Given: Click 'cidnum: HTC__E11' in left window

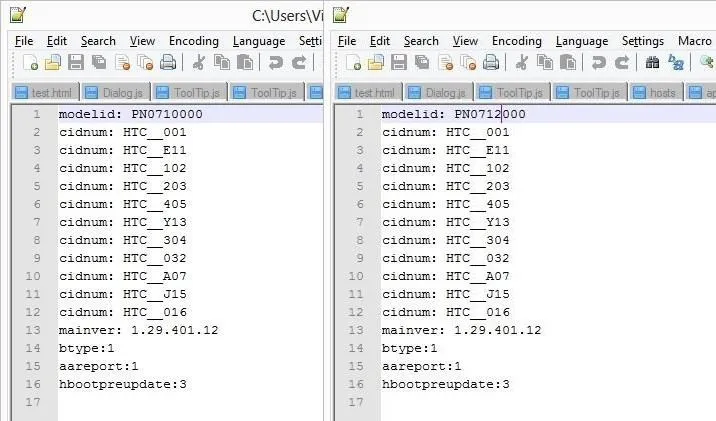Looking at the screenshot, I should tap(122, 150).
